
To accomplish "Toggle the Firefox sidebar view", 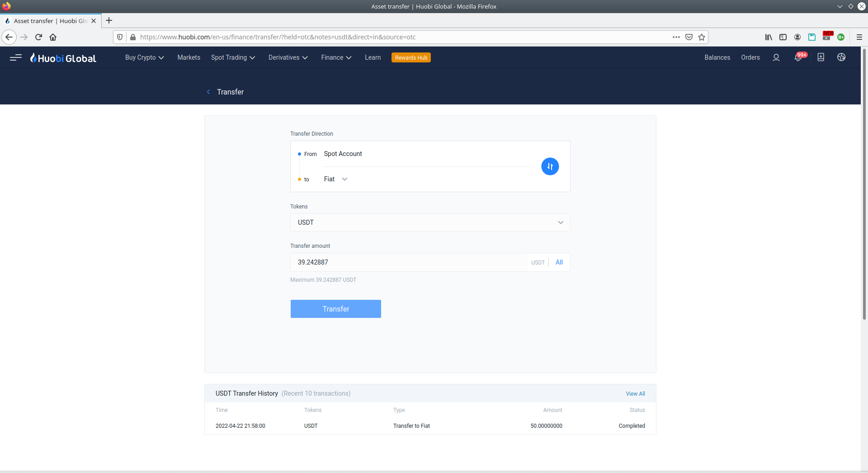I will [783, 37].
